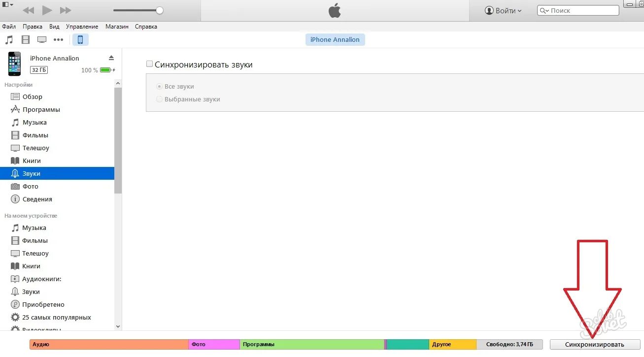Skip to previous track with rewind button
644x357 pixels.
[x=28, y=10]
